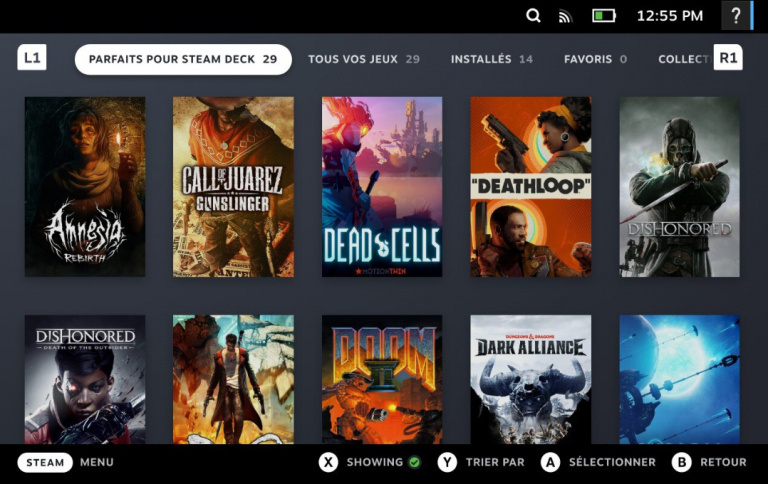Click the Showing filter label
Viewport: 768px width, 484px height.
pyautogui.click(x=374, y=462)
